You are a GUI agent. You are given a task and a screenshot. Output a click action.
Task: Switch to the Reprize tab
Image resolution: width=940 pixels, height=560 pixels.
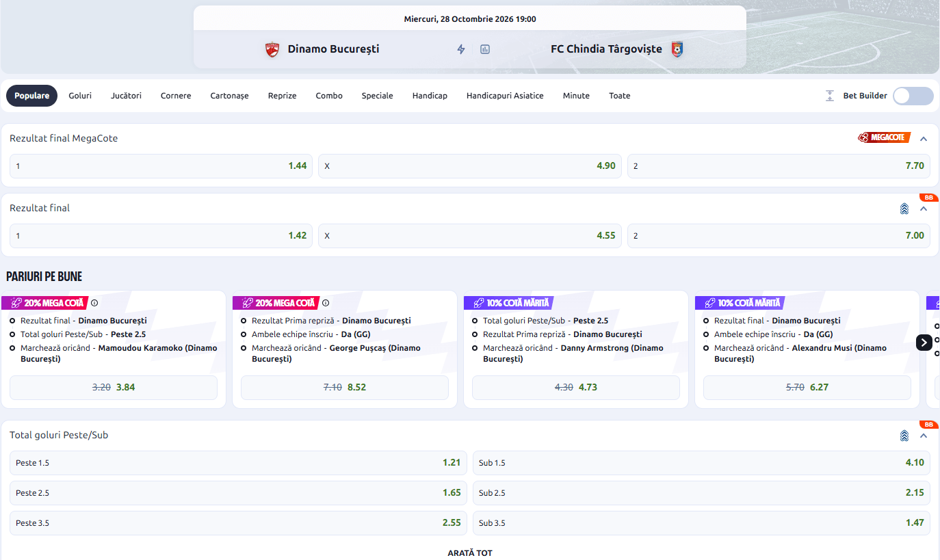tap(283, 96)
